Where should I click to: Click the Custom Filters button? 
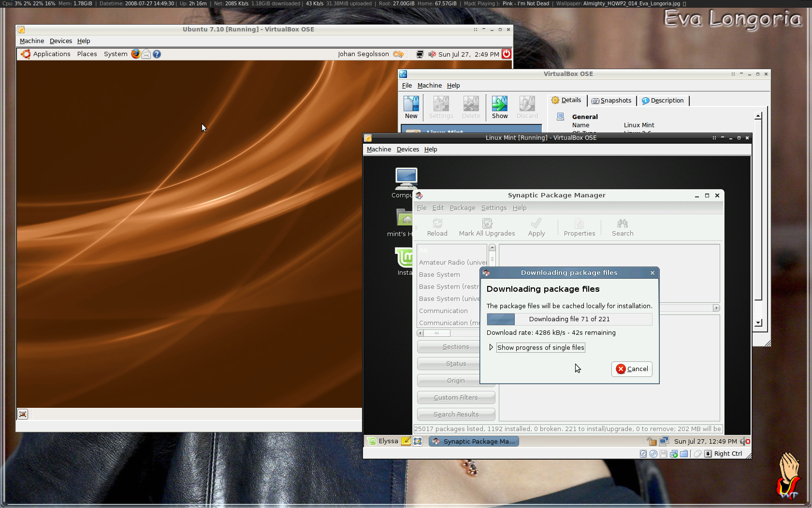pyautogui.click(x=456, y=398)
